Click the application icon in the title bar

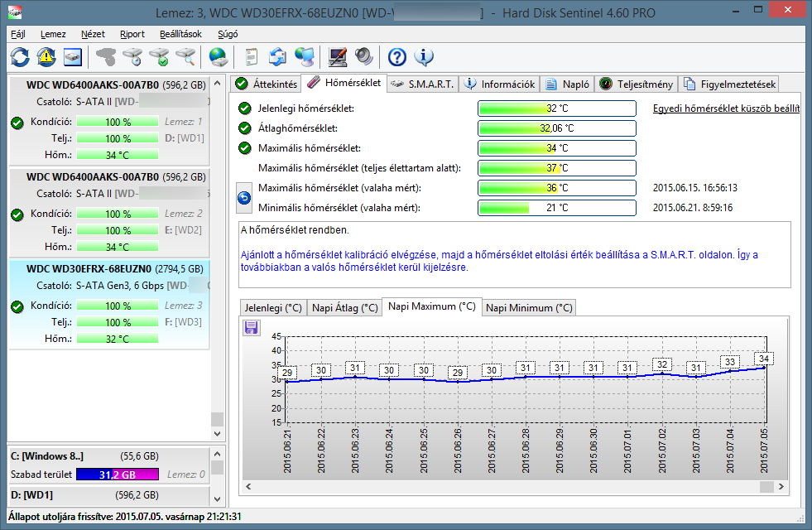[15, 12]
